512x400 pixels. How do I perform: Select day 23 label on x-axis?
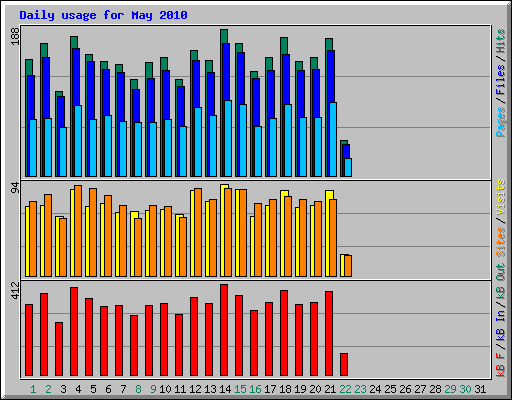[360, 389]
